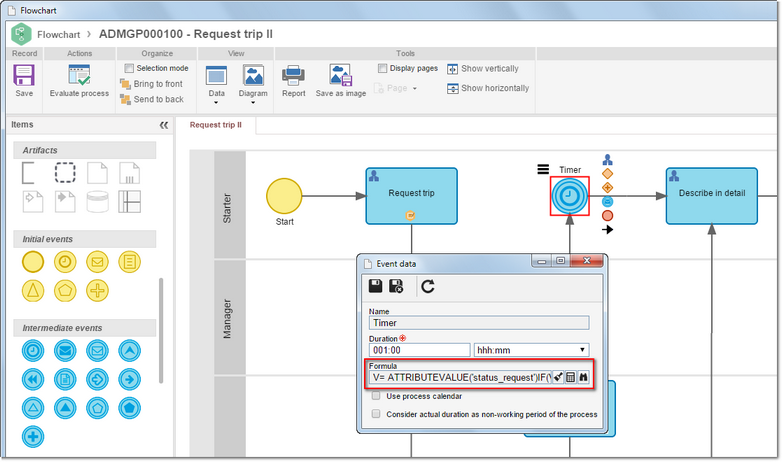The width and height of the screenshot is (782, 462).
Task: Select the yellow Start event on canvas
Action: tap(284, 196)
